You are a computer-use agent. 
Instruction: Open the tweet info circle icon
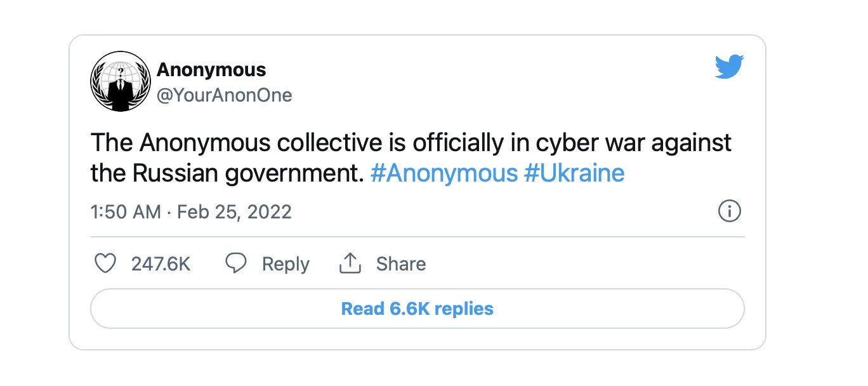pos(730,211)
